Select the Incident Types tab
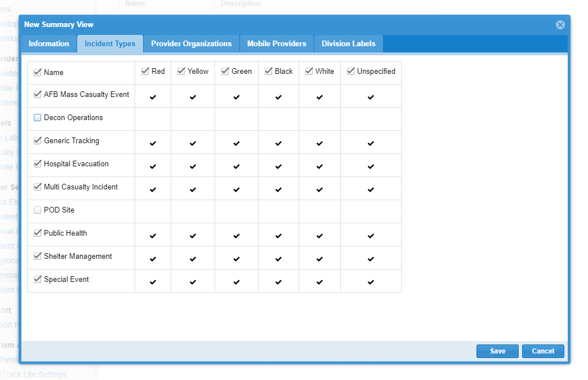Viewport: 588px width, 380px height. tap(110, 43)
